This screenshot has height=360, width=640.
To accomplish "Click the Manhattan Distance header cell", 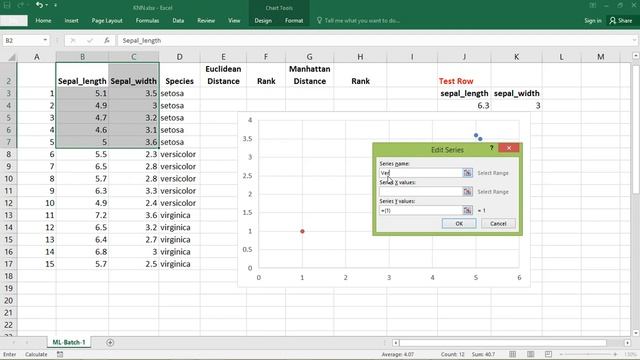I will 309,75.
